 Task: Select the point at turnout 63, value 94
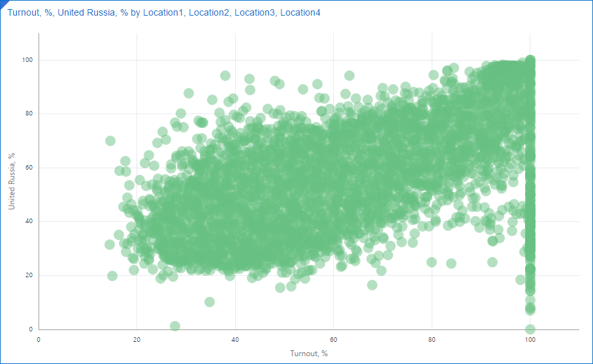coord(349,76)
